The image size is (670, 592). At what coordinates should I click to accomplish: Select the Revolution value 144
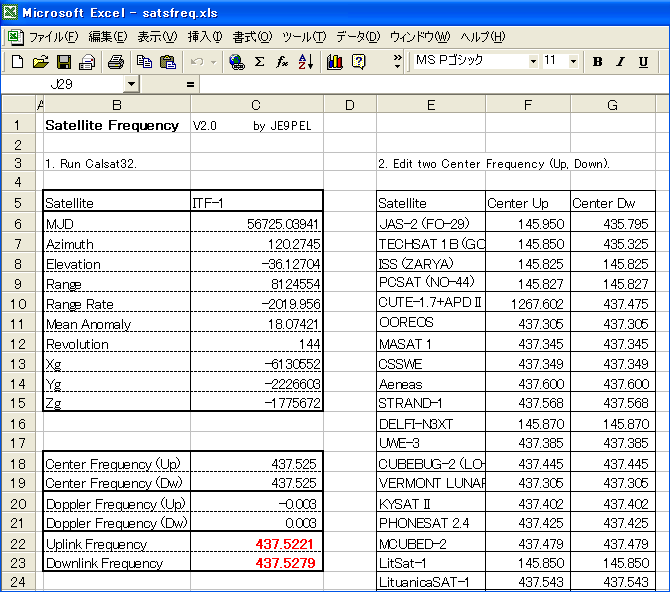tap(256, 344)
